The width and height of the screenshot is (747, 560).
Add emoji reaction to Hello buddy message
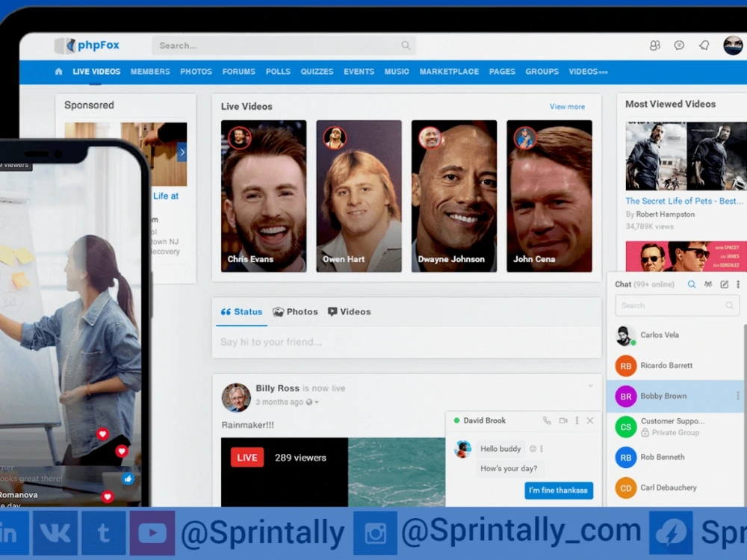pos(533,449)
